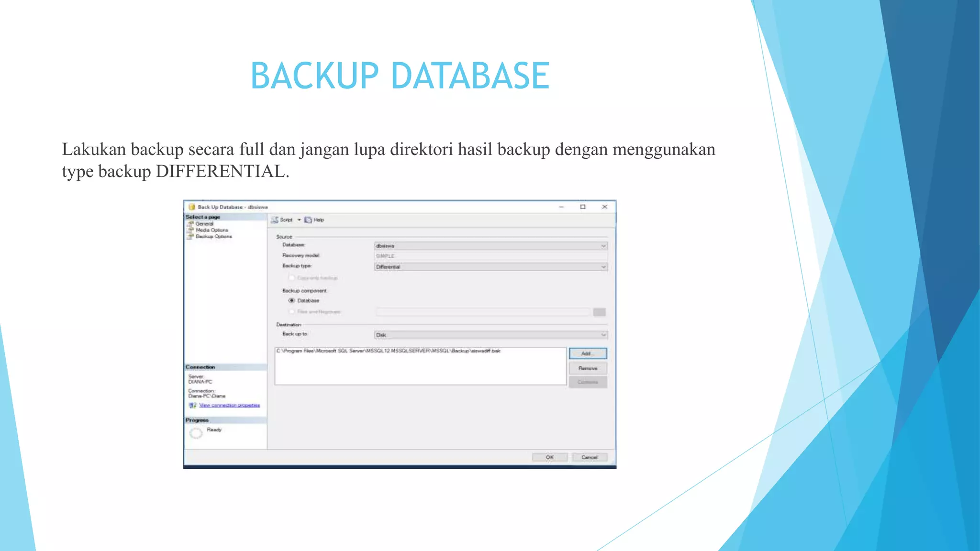Toggle the Copy-only backup checkbox
The height and width of the screenshot is (551, 980).
(291, 278)
